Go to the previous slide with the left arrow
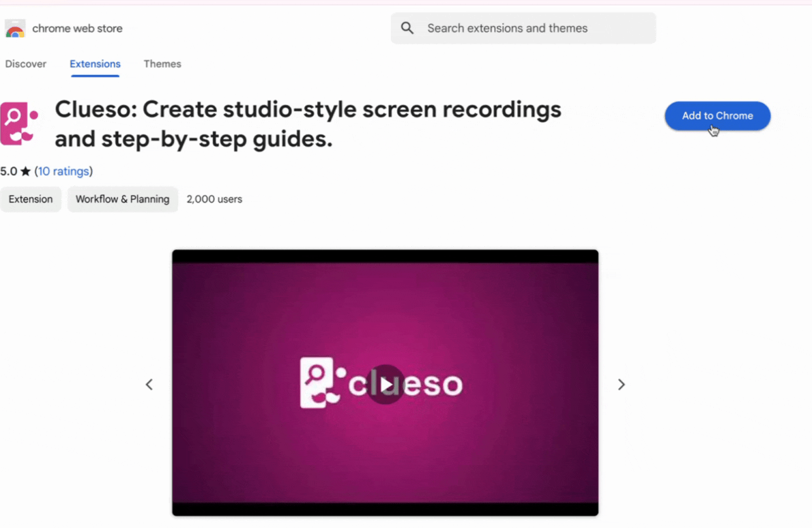This screenshot has width=812, height=528. pos(149,385)
